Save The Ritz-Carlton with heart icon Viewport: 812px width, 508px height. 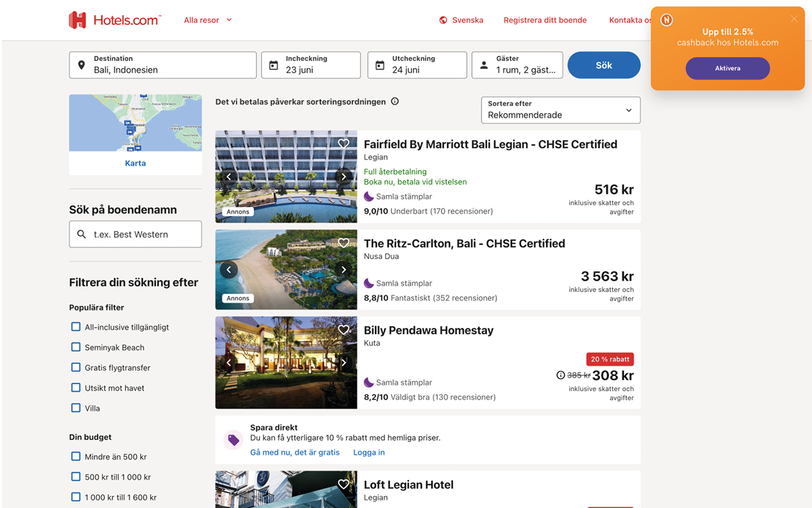pyautogui.click(x=343, y=243)
